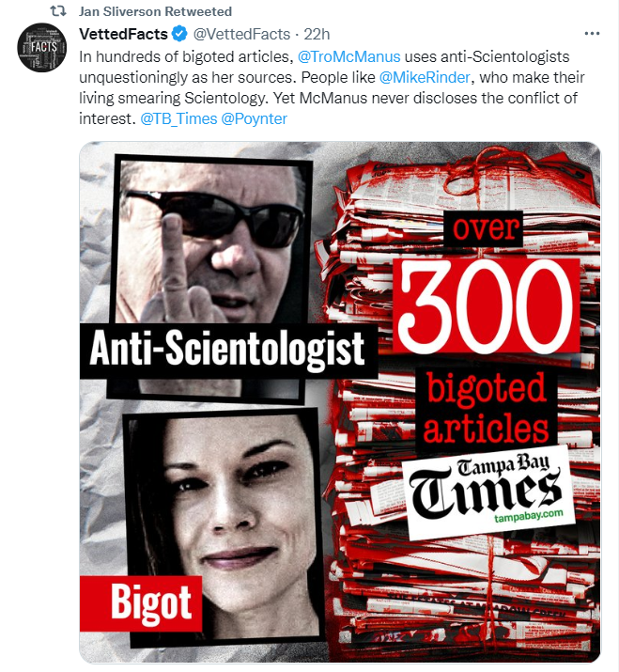Click the tweet body text
This screenshot has width=619, height=672.
pos(332,87)
